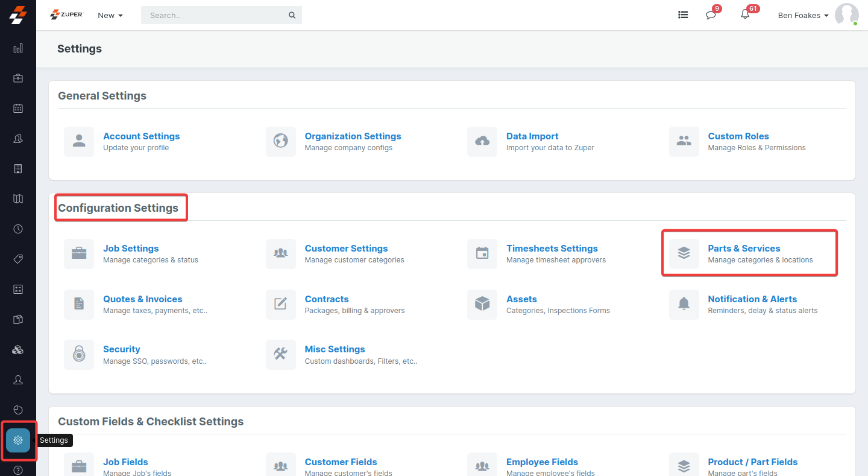Viewport: 868px width, 476px height.
Task: Click the search magnifier icon
Action: [292, 16]
